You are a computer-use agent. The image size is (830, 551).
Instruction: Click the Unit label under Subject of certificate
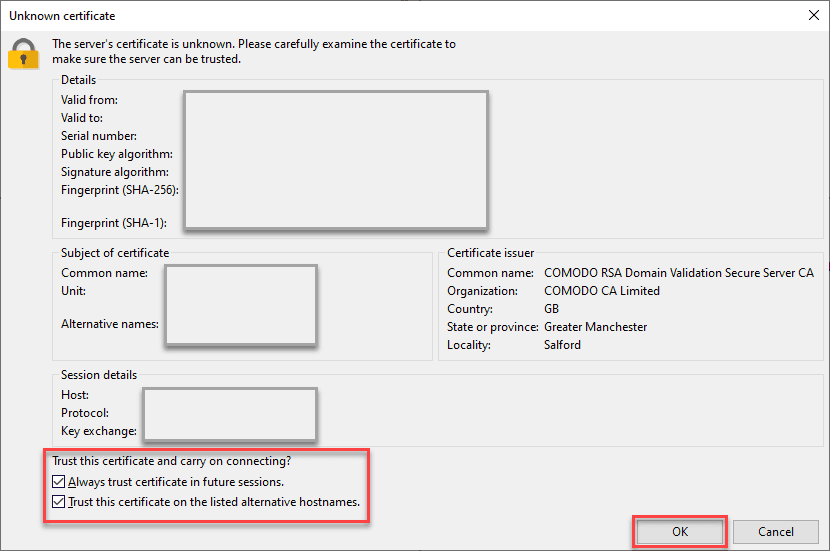click(x=73, y=291)
